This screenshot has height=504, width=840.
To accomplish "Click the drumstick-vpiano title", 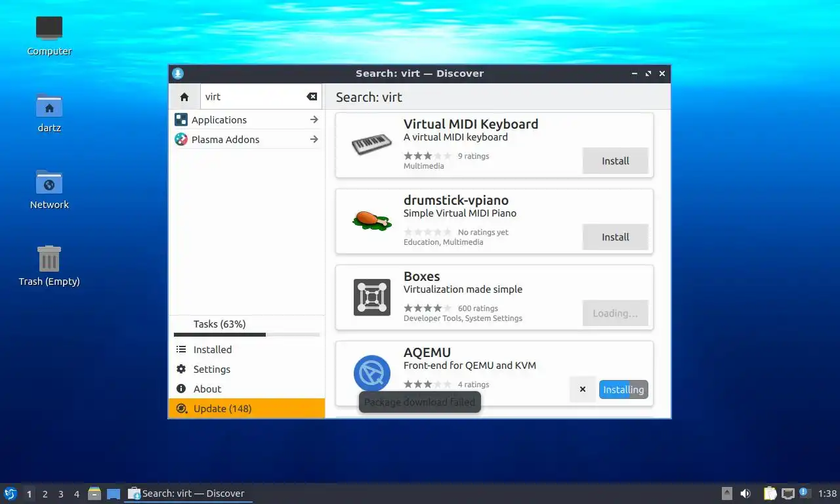I will [456, 200].
